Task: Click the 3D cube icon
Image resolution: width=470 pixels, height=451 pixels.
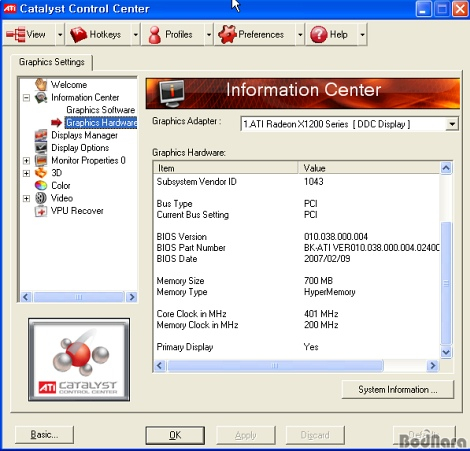Action: pos(41,173)
